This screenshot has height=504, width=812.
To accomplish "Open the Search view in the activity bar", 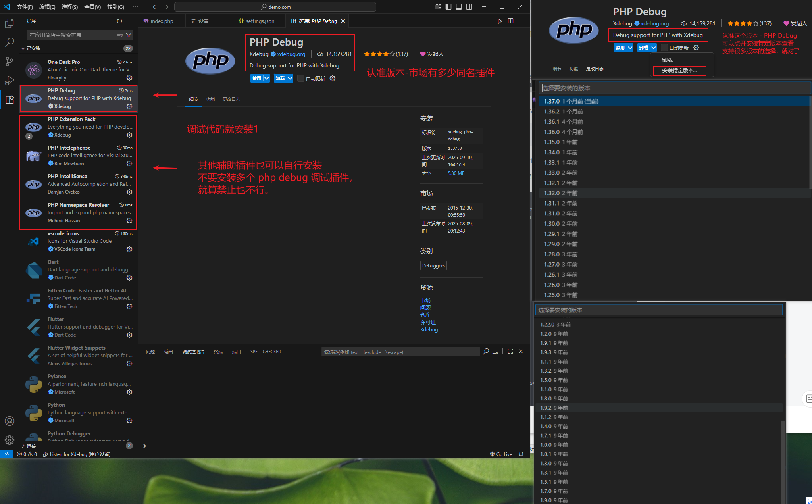I will pos(9,42).
